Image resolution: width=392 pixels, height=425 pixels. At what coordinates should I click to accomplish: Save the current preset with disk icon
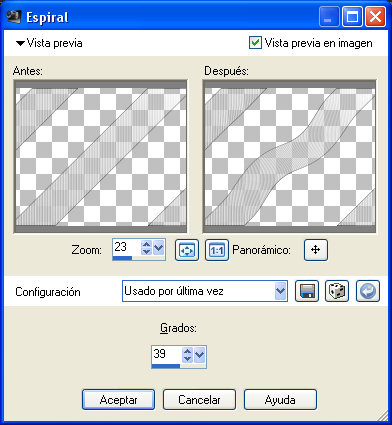tap(307, 291)
